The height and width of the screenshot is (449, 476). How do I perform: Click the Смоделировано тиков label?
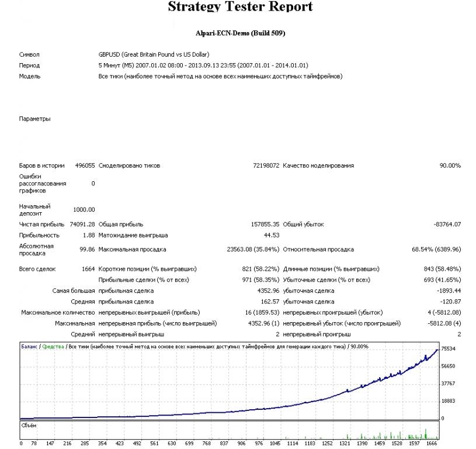click(x=129, y=165)
